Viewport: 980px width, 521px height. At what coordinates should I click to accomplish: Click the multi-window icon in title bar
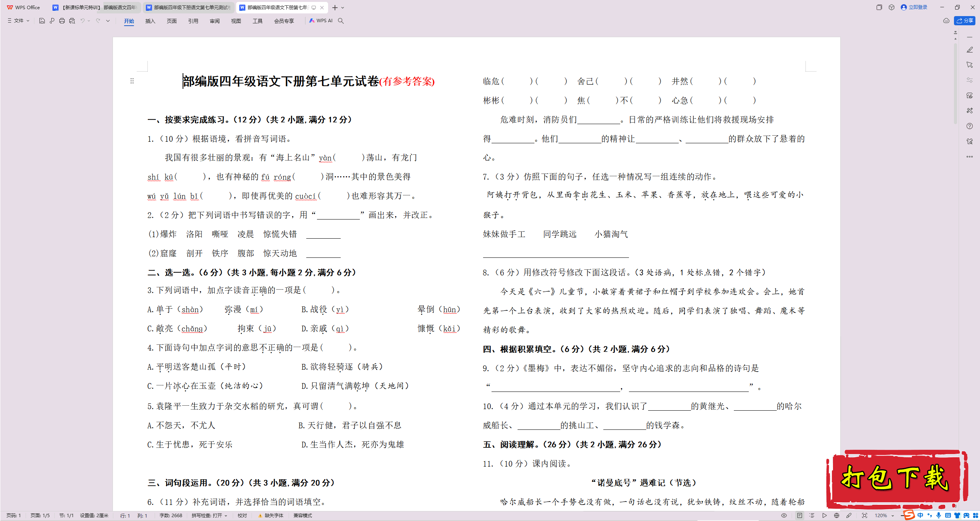click(879, 7)
